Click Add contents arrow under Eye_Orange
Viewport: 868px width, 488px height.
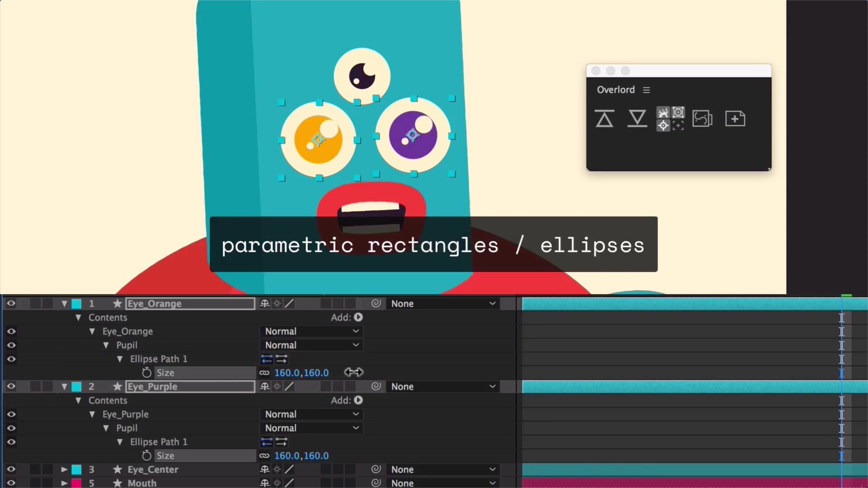359,317
